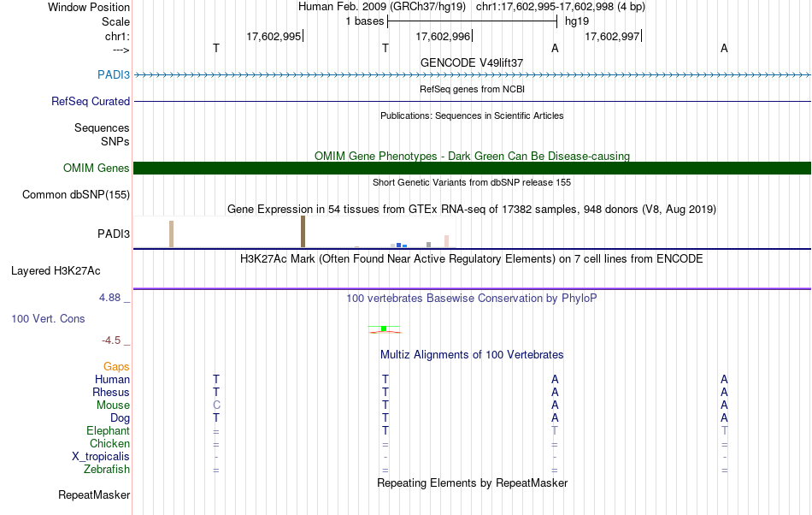Image resolution: width=812 pixels, height=515 pixels.
Task: Click Repeating Elements by RepeatMasker title
Action: [x=472, y=482]
